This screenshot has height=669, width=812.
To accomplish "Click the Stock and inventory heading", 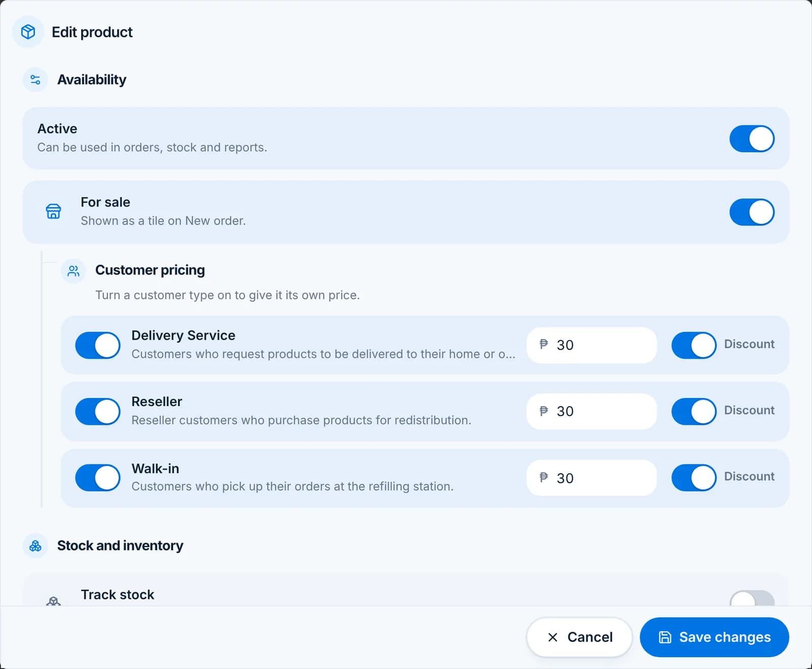I will (x=120, y=546).
